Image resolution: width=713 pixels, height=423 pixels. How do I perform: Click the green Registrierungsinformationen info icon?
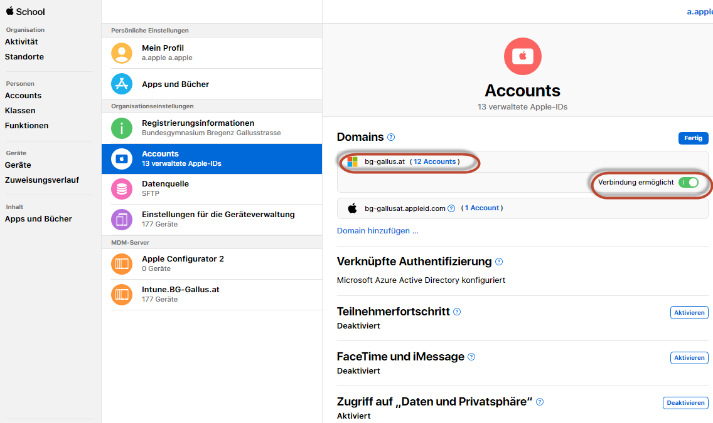point(122,128)
